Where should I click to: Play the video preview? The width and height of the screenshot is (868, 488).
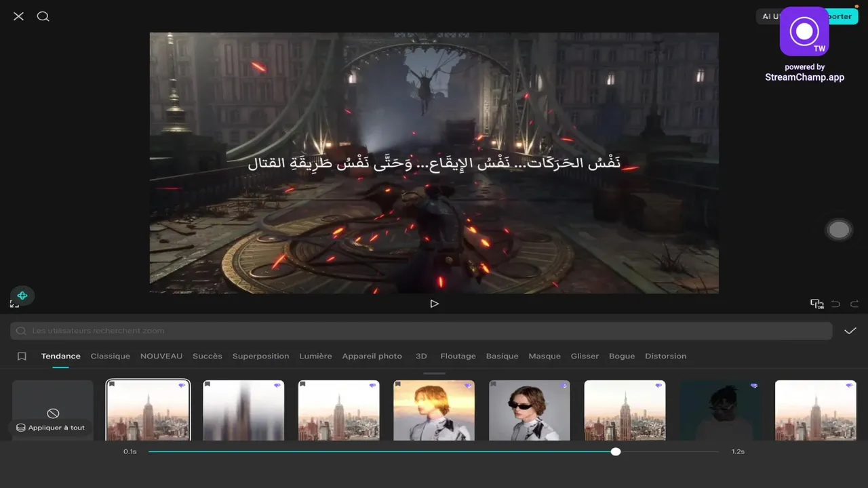tap(434, 304)
